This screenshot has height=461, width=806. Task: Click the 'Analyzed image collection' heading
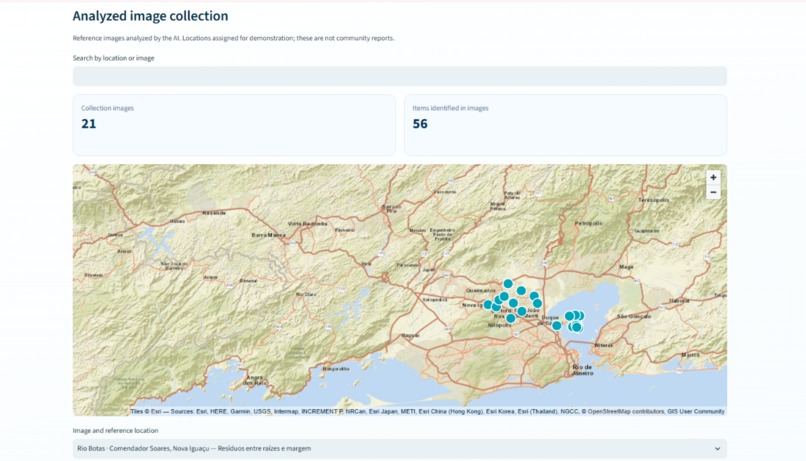click(150, 16)
